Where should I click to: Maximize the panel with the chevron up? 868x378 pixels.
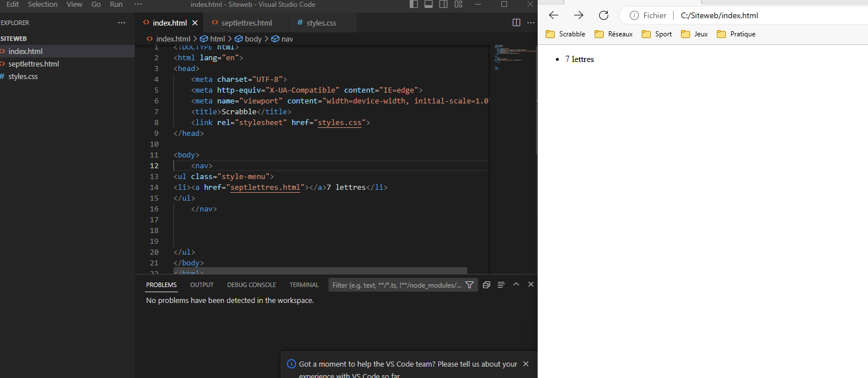coord(516,284)
